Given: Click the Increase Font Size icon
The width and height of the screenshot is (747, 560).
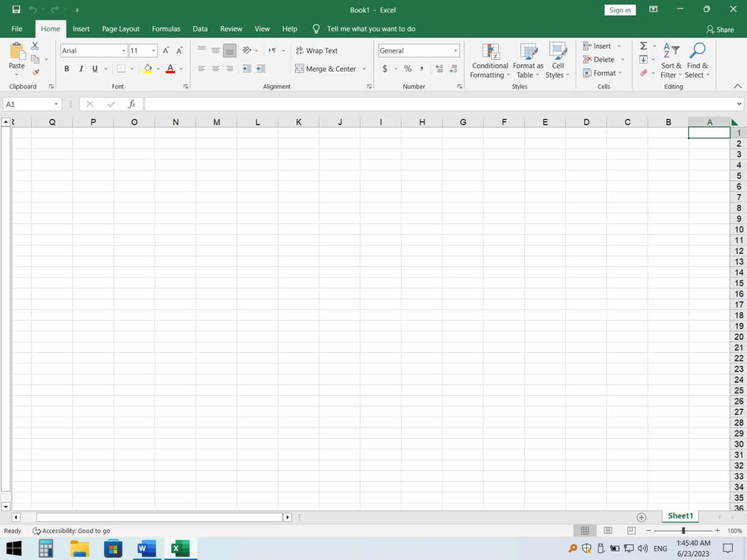Looking at the screenshot, I should 166,51.
